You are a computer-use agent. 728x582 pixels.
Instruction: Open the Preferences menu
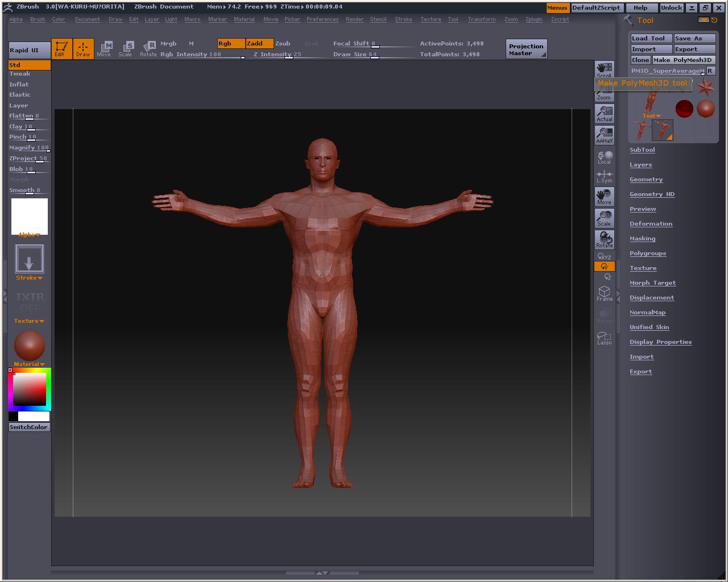322,19
